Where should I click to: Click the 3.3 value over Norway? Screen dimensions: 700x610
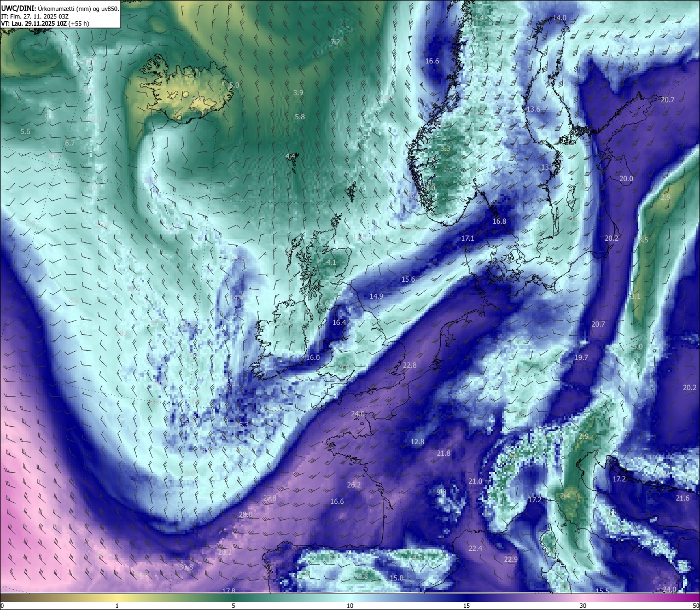coord(445,149)
